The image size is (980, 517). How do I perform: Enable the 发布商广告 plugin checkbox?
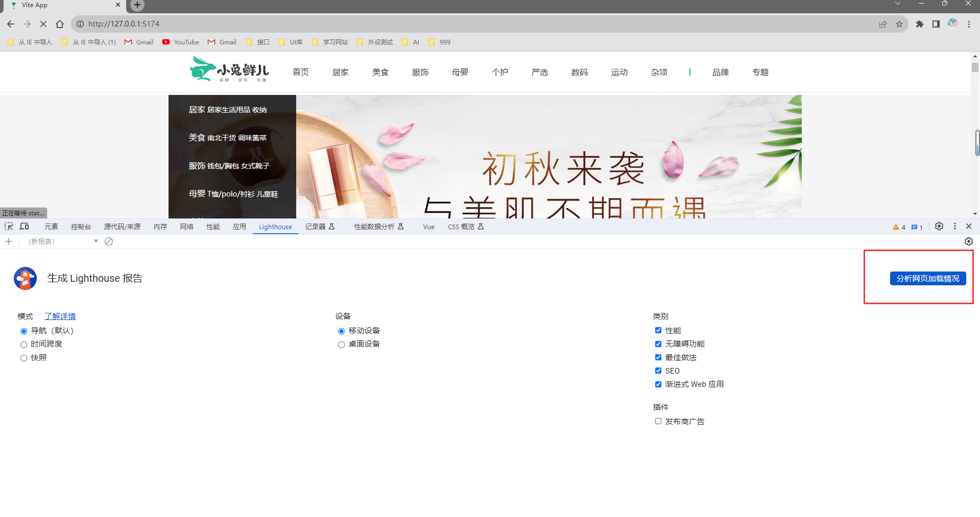click(658, 422)
